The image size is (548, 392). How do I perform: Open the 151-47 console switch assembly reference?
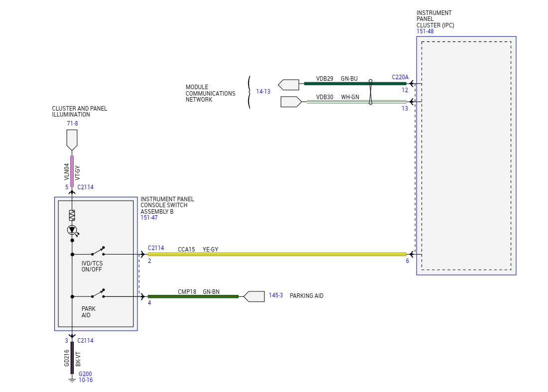click(148, 218)
